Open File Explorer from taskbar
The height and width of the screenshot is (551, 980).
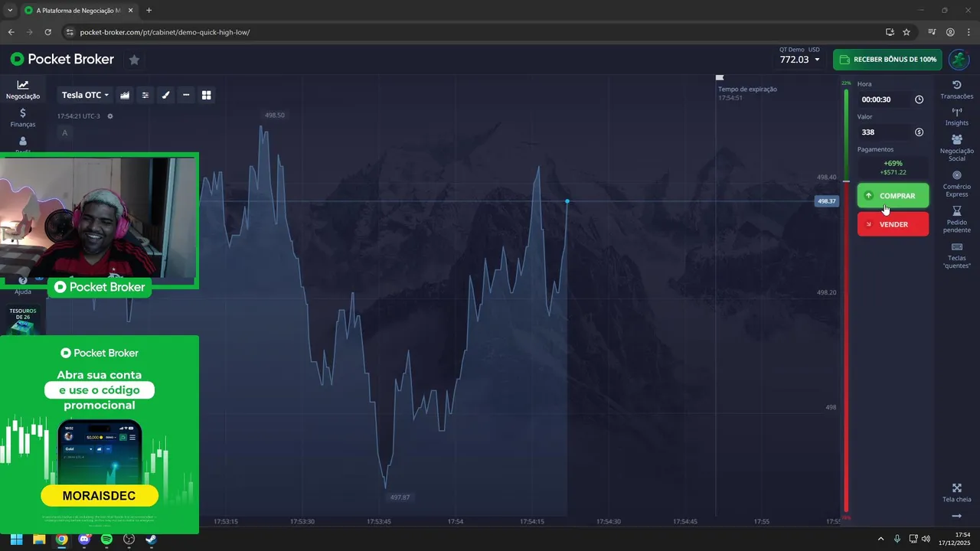tap(39, 539)
